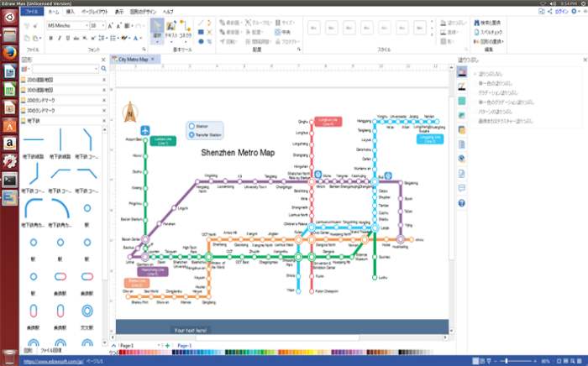This screenshot has height=366, width=588.
Task: Run スペルチェック spell check
Action: click(488, 32)
